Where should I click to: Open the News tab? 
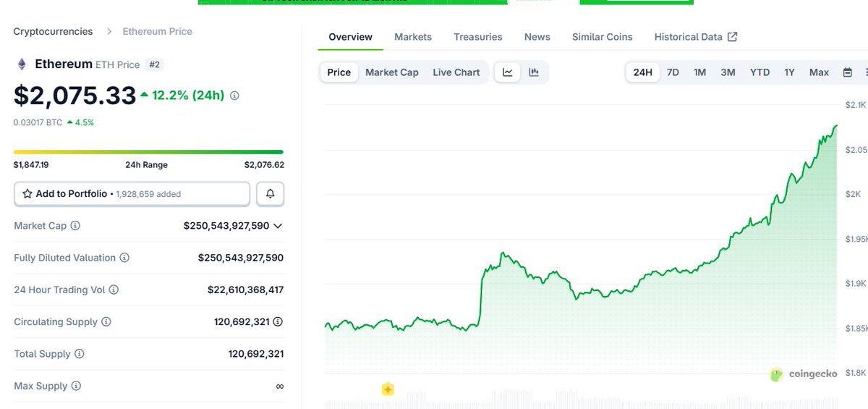537,37
